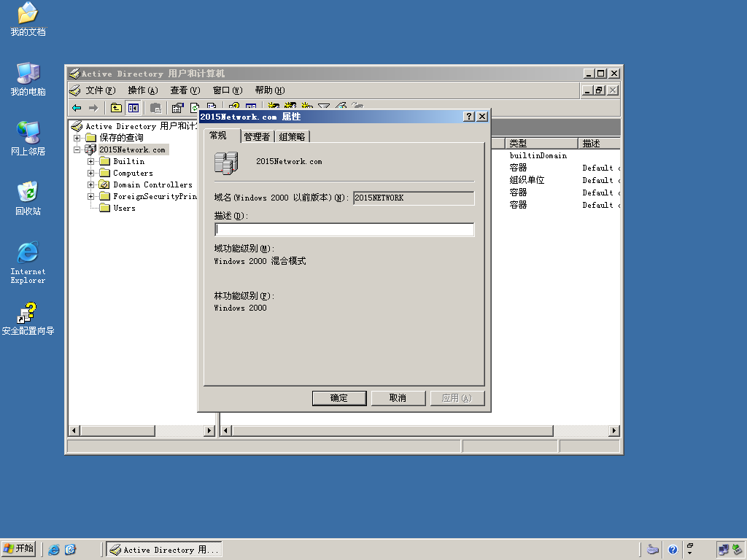Image resolution: width=747 pixels, height=560 pixels.
Task: Select 我的电脑 desktop icon
Action: [28, 79]
